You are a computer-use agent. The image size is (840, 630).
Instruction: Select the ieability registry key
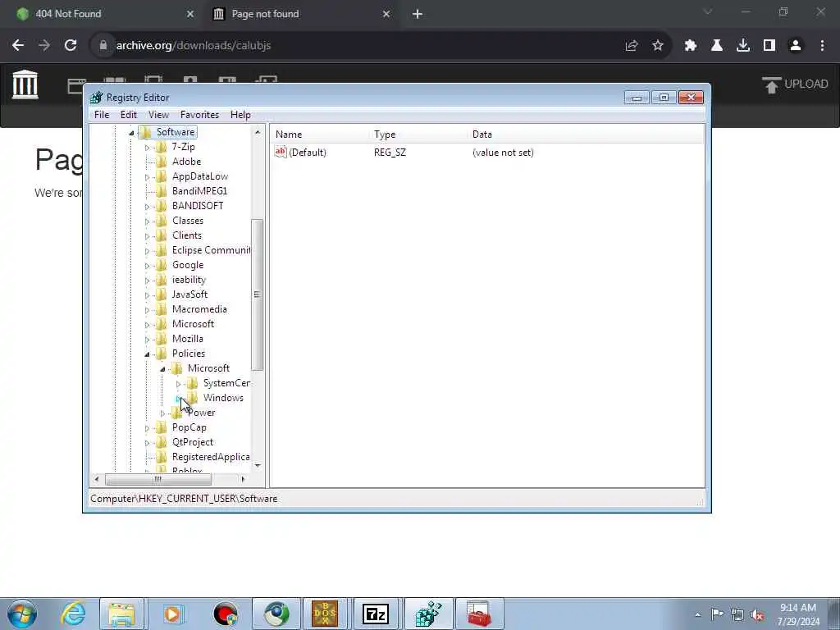(x=189, y=280)
